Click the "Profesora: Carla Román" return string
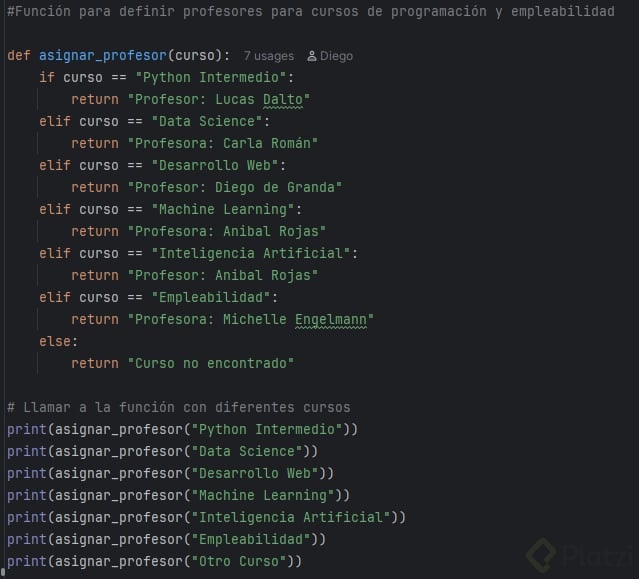Viewport: 639px width, 579px height. point(223,143)
